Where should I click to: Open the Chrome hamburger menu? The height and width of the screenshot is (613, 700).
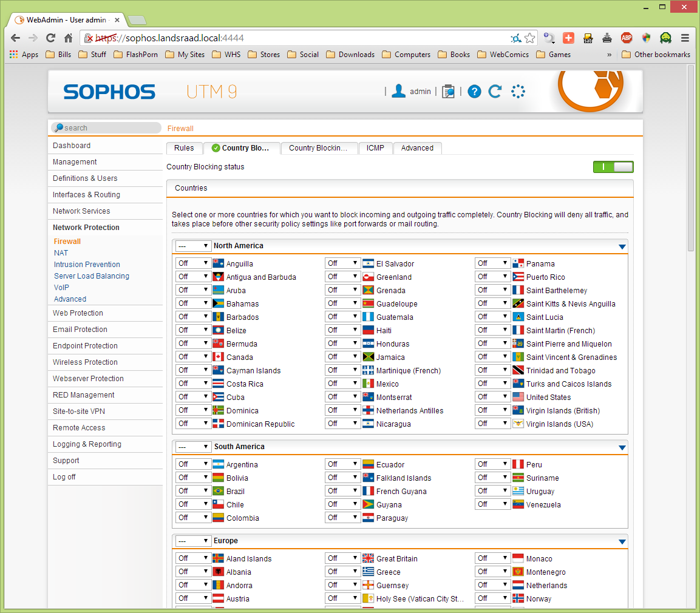point(685,38)
